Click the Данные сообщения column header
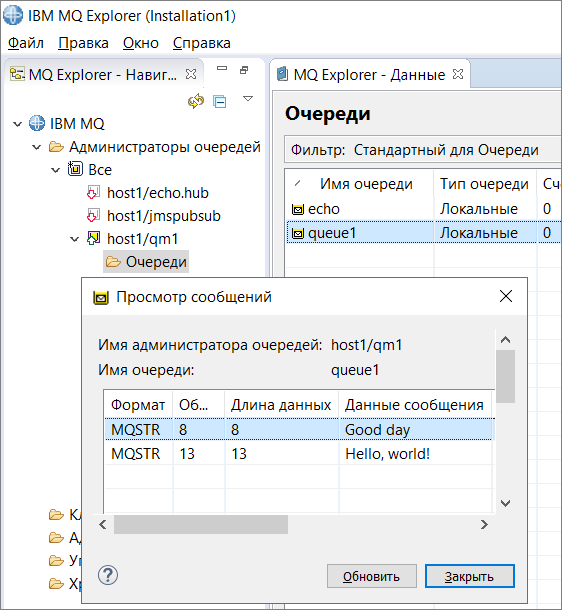 tap(415, 405)
